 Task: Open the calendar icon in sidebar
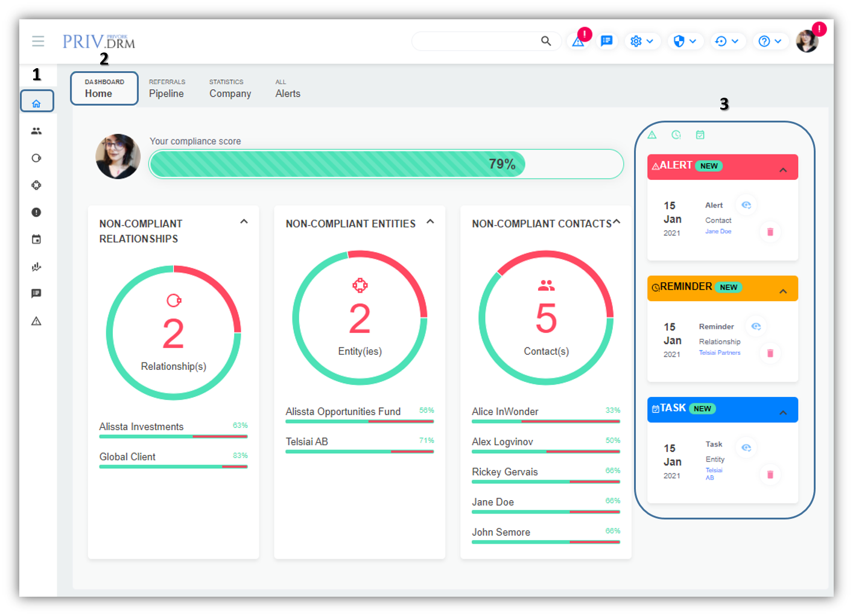[x=36, y=240]
